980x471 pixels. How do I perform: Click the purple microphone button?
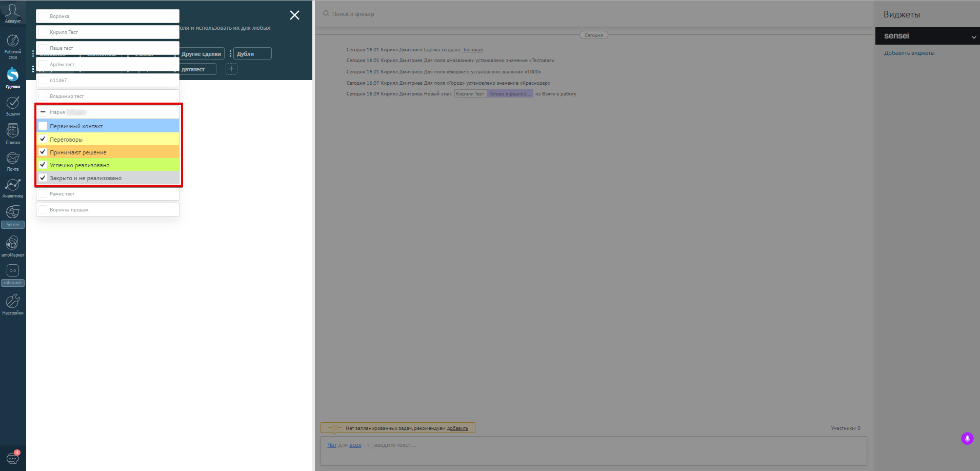(967, 439)
